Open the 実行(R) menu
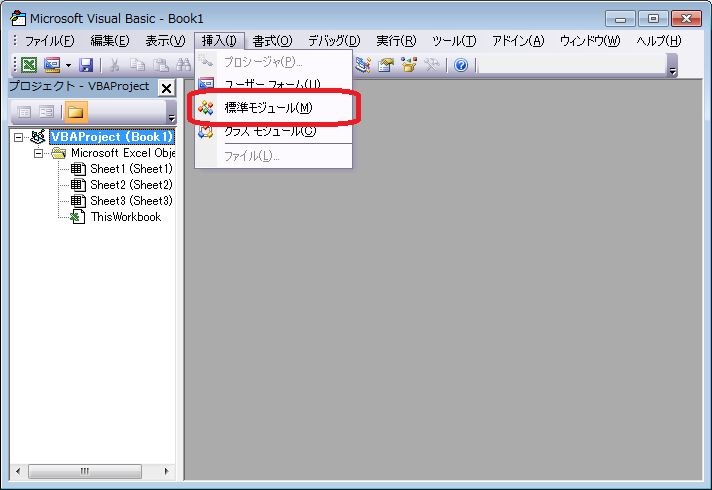This screenshot has height=490, width=712. (x=396, y=41)
